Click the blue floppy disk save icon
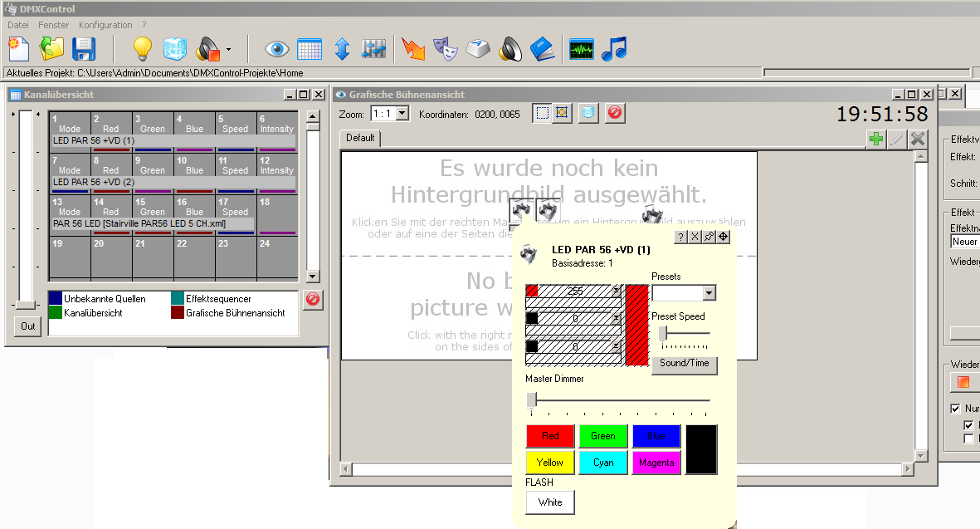This screenshot has width=980, height=529. click(x=83, y=49)
